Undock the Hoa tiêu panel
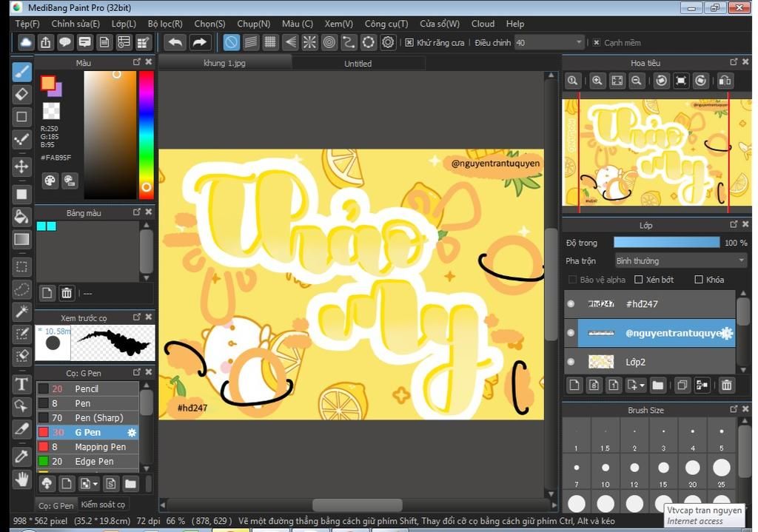 pyautogui.click(x=734, y=62)
